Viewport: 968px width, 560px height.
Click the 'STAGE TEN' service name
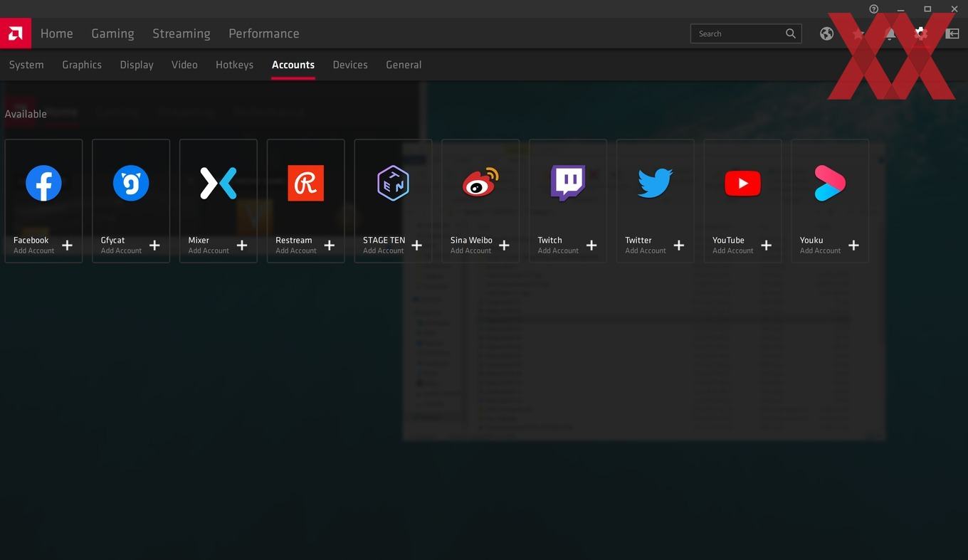(x=384, y=240)
